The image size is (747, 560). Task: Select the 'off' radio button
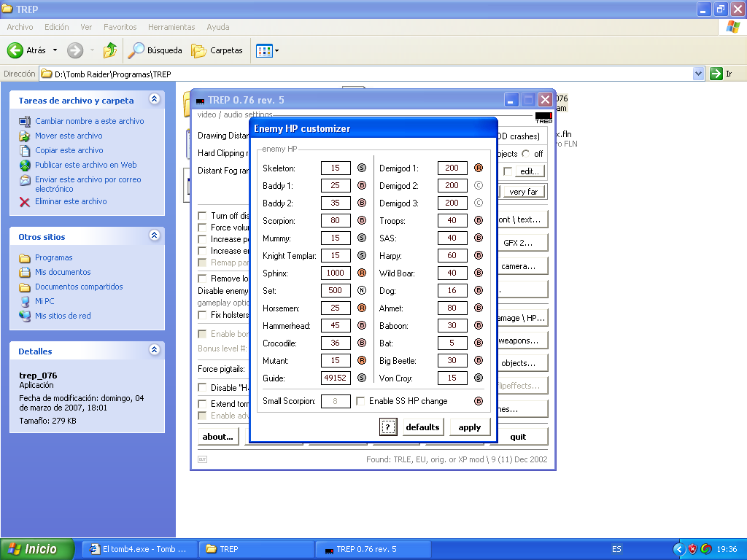pyautogui.click(x=525, y=154)
